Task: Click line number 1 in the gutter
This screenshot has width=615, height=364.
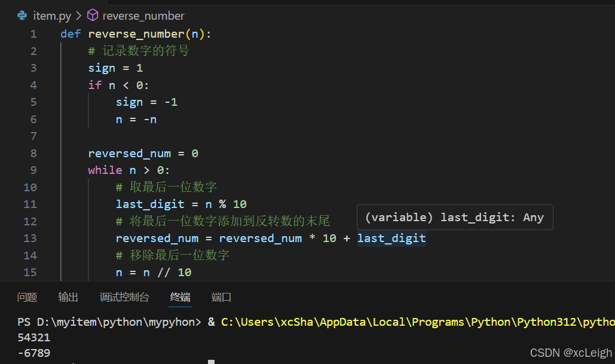Action: click(x=33, y=34)
